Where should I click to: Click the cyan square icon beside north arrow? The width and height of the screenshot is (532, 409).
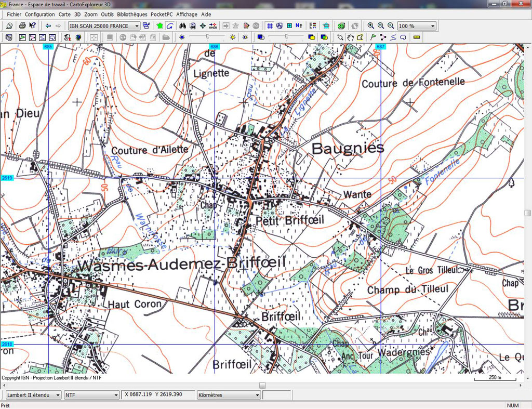pos(289,26)
